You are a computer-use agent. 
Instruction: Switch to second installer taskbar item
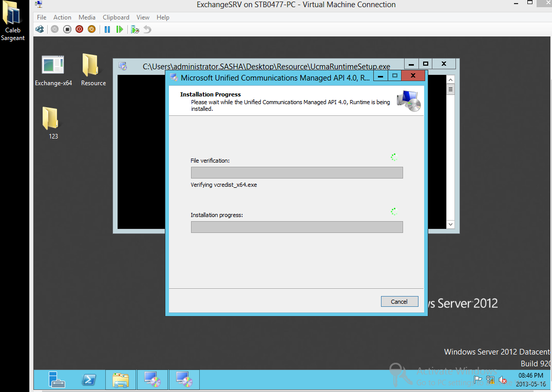coord(184,380)
